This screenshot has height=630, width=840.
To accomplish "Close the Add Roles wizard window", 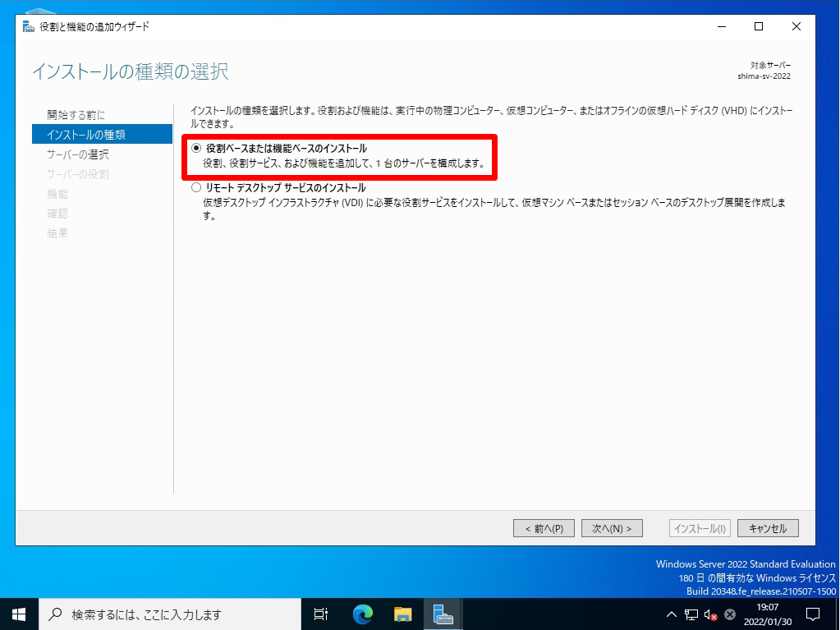I will [796, 26].
